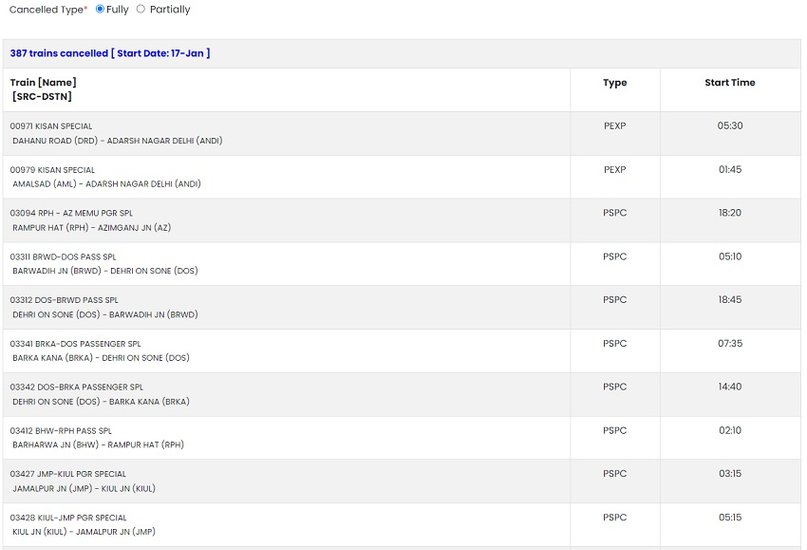Select the 03428 KIUL-JMP PGR SPECIAL row
807x550 pixels.
[x=401, y=525]
